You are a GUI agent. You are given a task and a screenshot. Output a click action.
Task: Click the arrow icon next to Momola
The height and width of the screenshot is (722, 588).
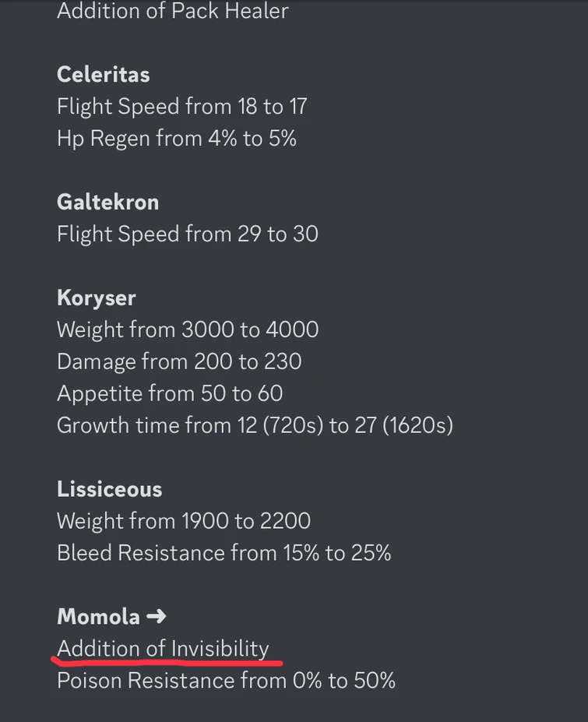coord(156,617)
